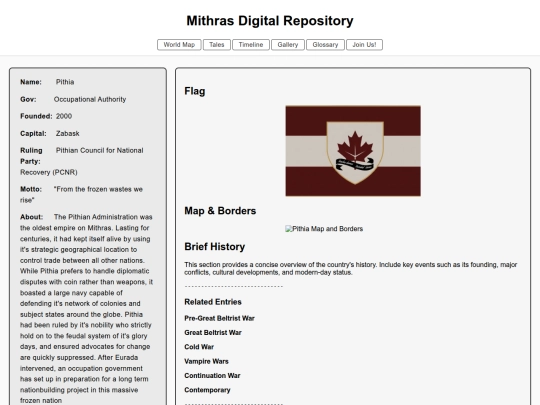Image resolution: width=540 pixels, height=405 pixels.
Task: Open the Pre-Great Beltrist War entry
Action: 219,318
